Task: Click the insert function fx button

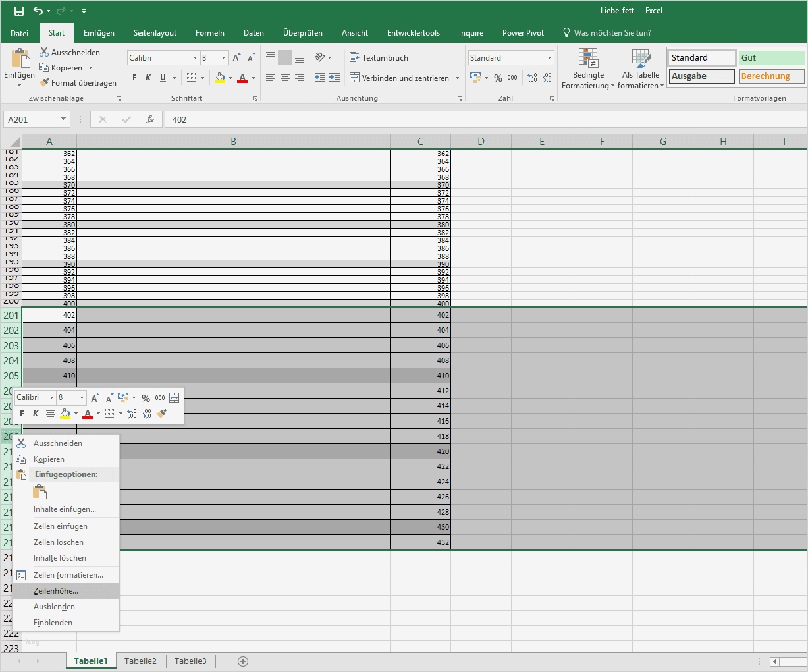Action: pos(150,119)
